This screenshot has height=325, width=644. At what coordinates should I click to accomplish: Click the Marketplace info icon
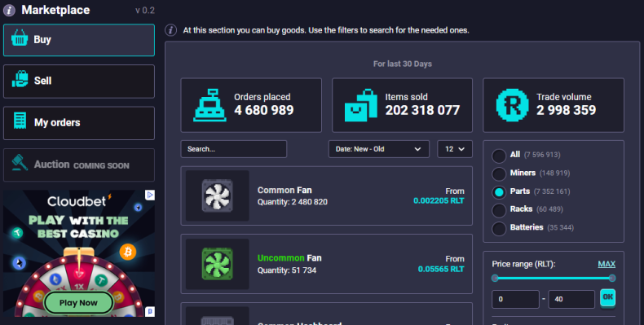(9, 11)
